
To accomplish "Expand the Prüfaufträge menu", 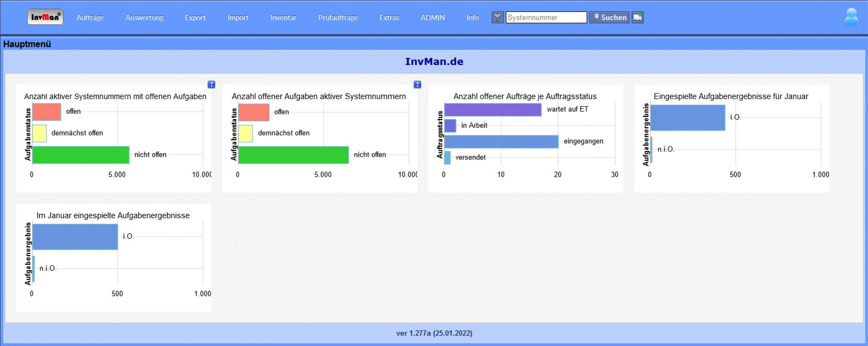I will click(338, 17).
